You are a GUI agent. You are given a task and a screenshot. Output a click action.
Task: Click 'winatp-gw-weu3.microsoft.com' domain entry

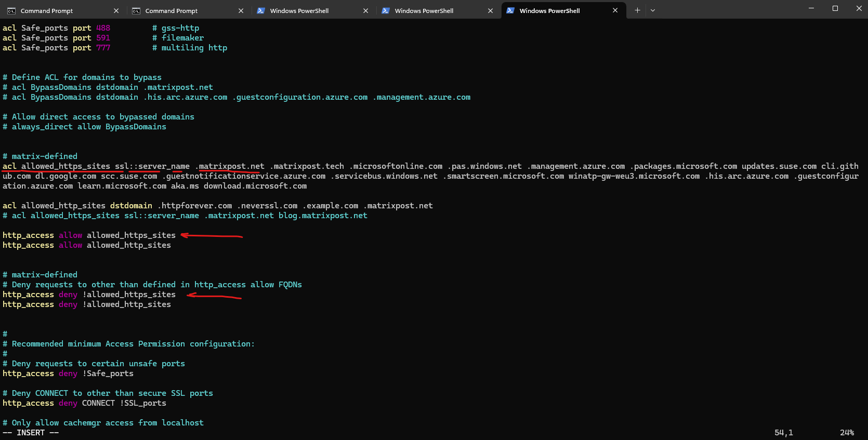coord(634,176)
